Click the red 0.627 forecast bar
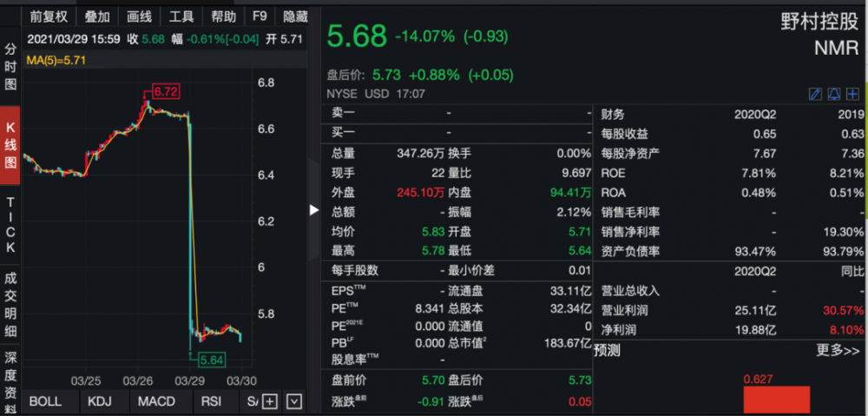The width and height of the screenshot is (868, 416). [776, 399]
